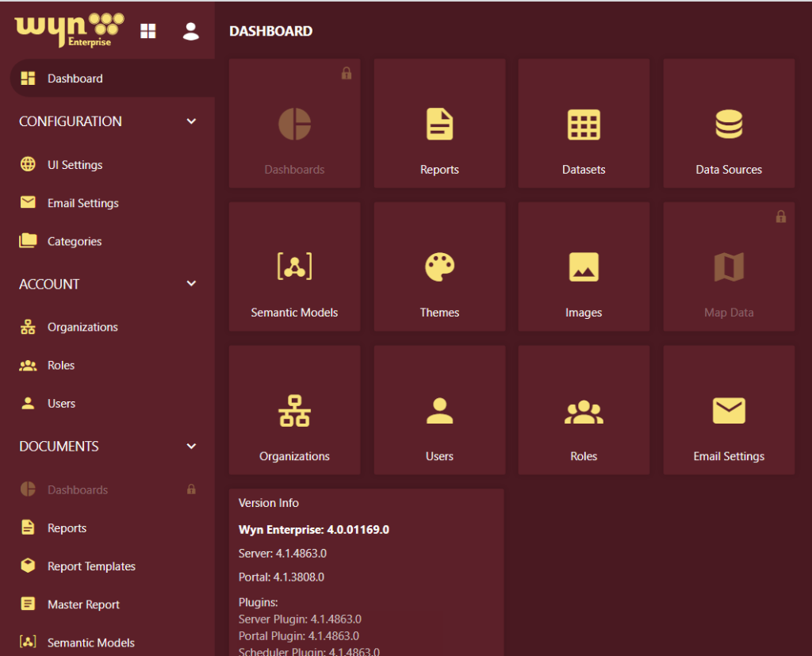Click Master Report in sidebar
Viewport: 812px width, 656px height.
83,604
